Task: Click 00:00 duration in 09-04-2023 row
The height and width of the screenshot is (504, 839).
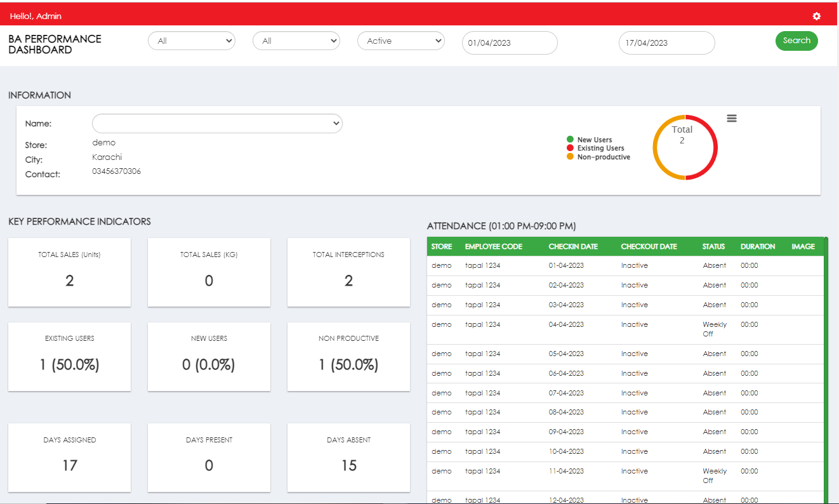Action: tap(749, 432)
